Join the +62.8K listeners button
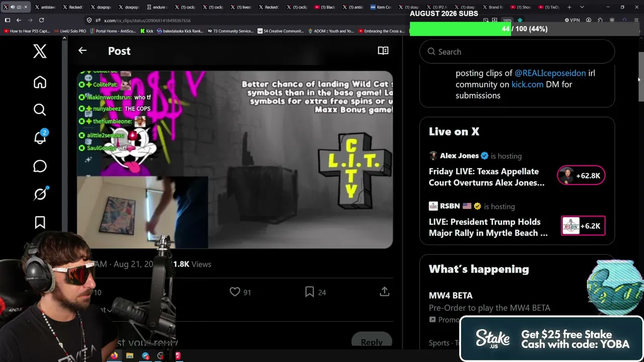 pyautogui.click(x=581, y=175)
